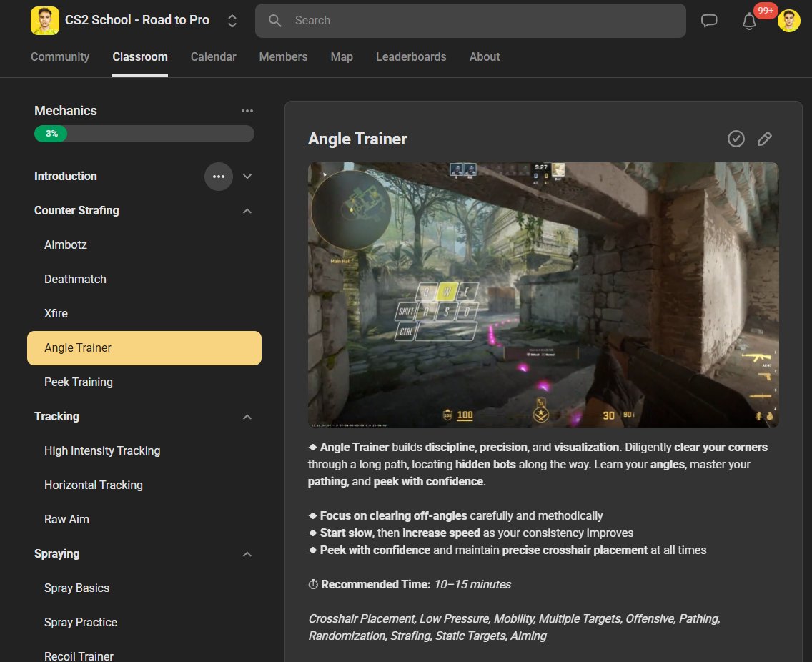Click the Mechanics 3% progress bar

[x=144, y=134]
